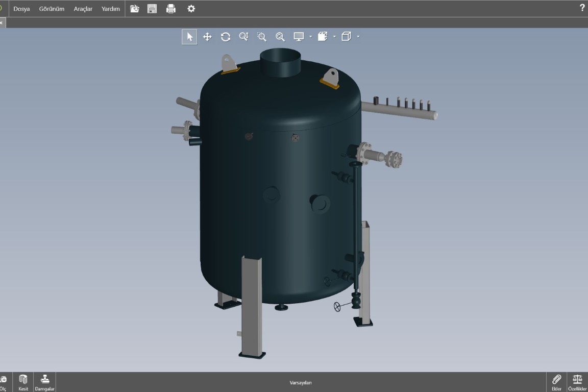Click the Varsayılan configuration label
This screenshot has width=588, height=392.
coord(301,383)
